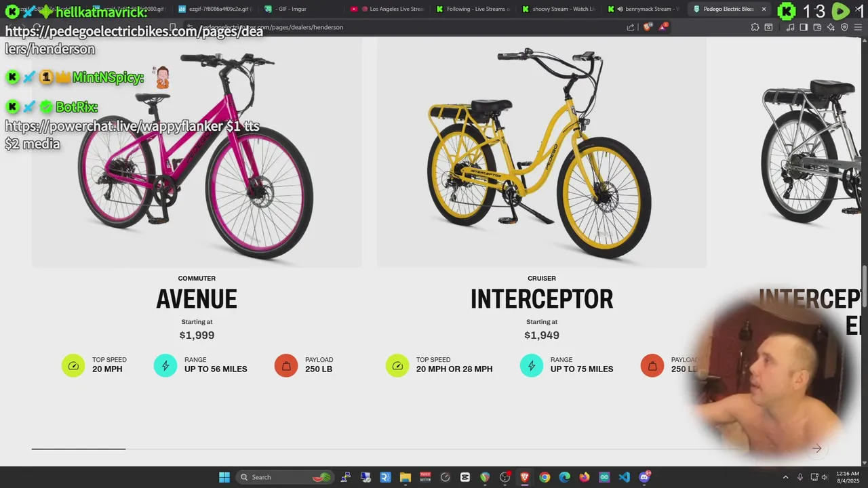Click the share page icon in address bar

coord(631,27)
